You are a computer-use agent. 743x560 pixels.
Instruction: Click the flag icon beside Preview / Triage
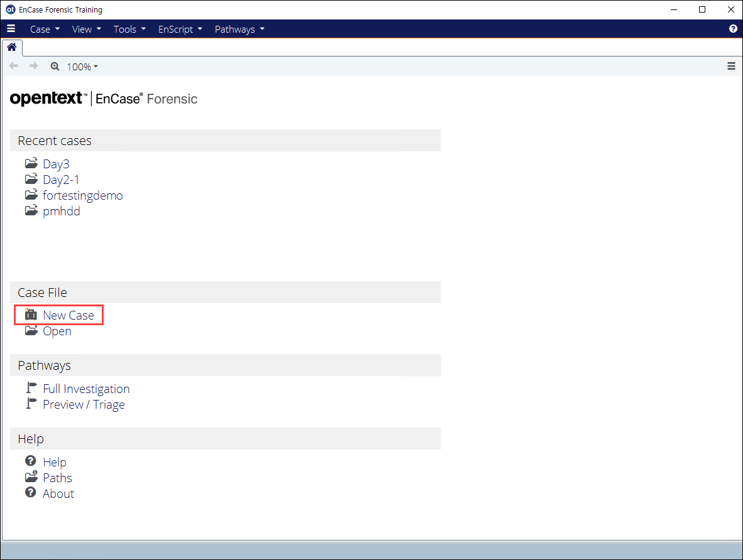click(31, 404)
